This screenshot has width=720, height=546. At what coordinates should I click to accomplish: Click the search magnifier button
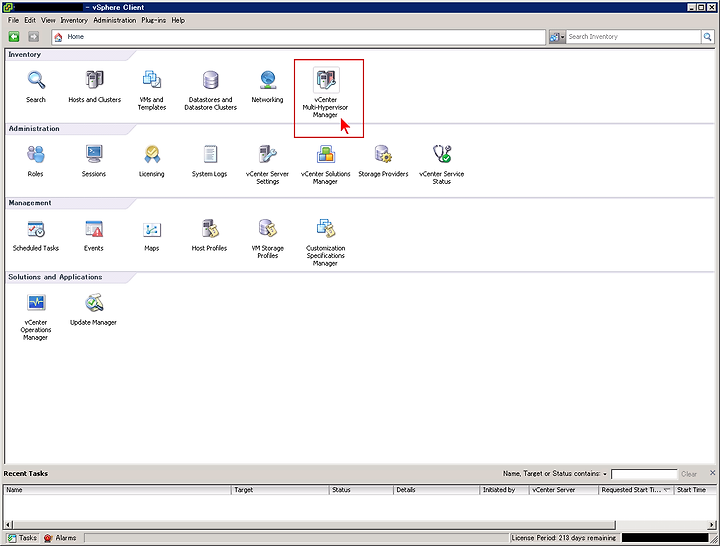pos(708,37)
